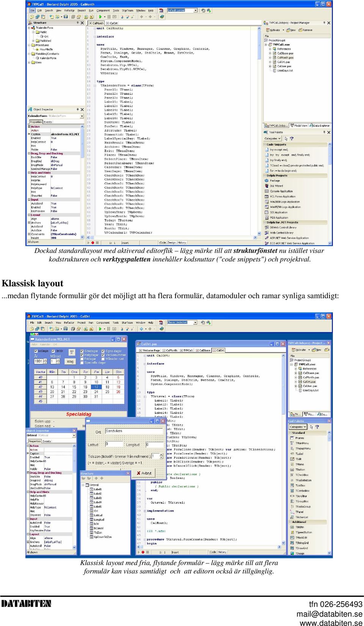
Task: Toggle IsSingle checkbox in KalenderForm
Action: click(x=36, y=351)
